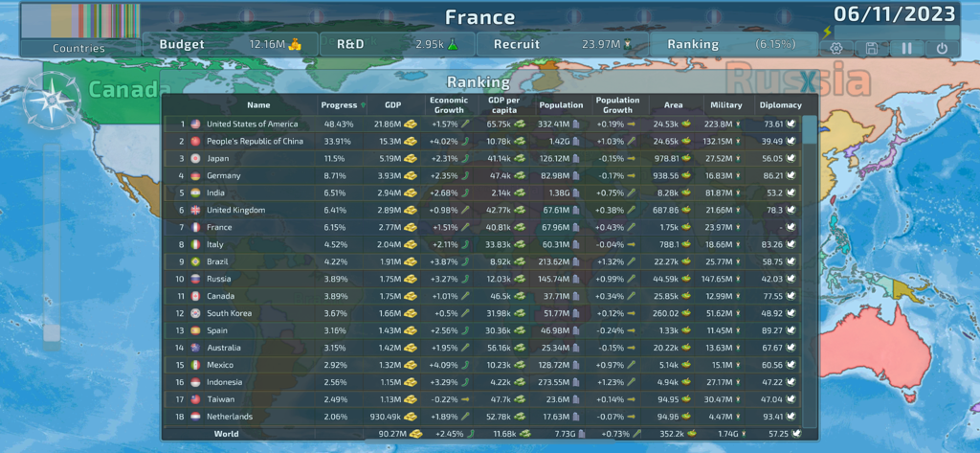Click the India flag icon
The image size is (980, 453).
pyautogui.click(x=195, y=193)
